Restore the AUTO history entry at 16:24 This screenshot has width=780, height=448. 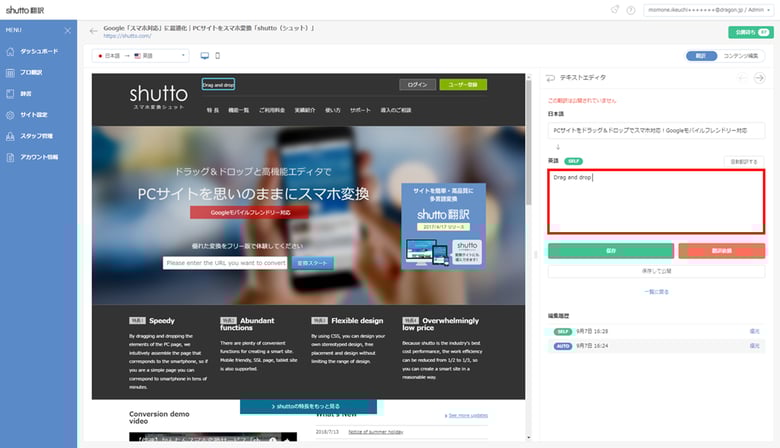point(754,346)
